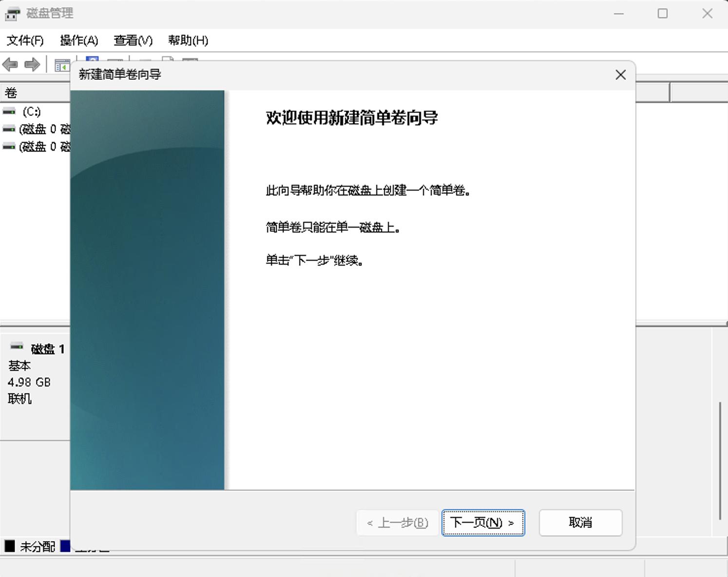This screenshot has width=728, height=577.
Task: Open the 查看(V) menu
Action: coord(133,40)
